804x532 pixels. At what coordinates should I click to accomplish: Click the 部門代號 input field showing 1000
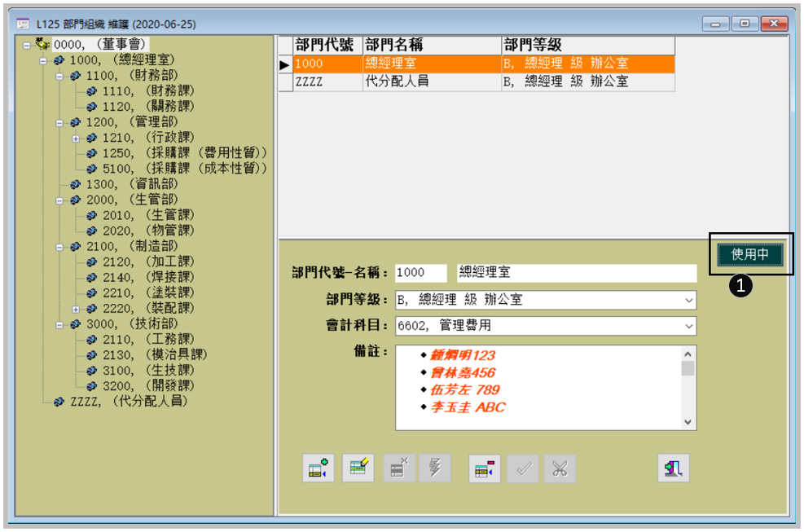(x=420, y=273)
